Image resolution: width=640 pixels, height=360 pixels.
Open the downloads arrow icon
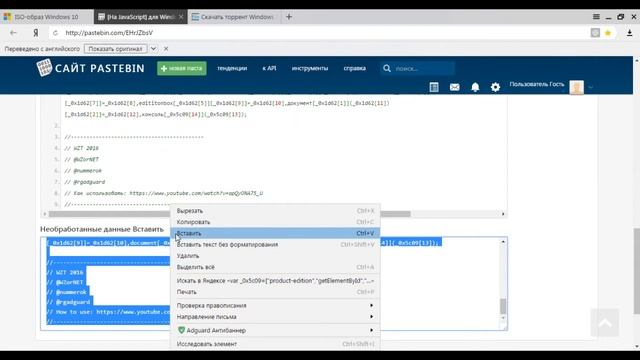click(630, 33)
